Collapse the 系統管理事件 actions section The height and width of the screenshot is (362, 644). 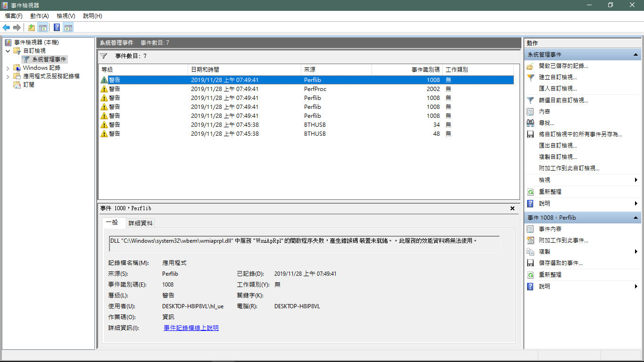point(636,55)
